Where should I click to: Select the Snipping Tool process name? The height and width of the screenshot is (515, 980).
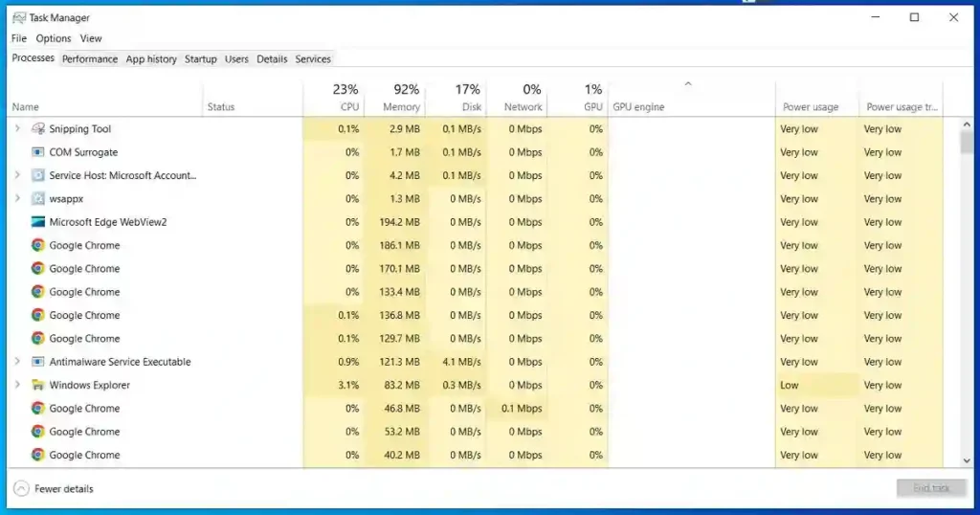coord(80,128)
